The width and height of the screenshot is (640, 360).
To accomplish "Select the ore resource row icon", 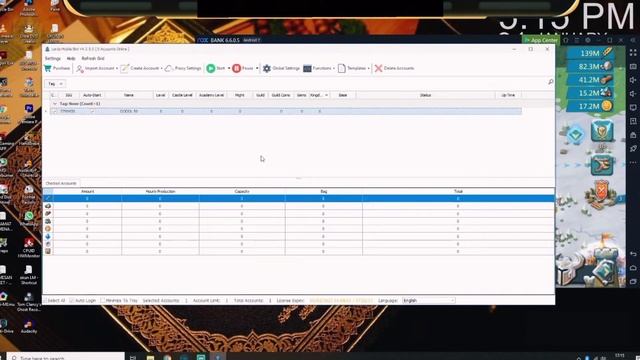I will 48,221.
